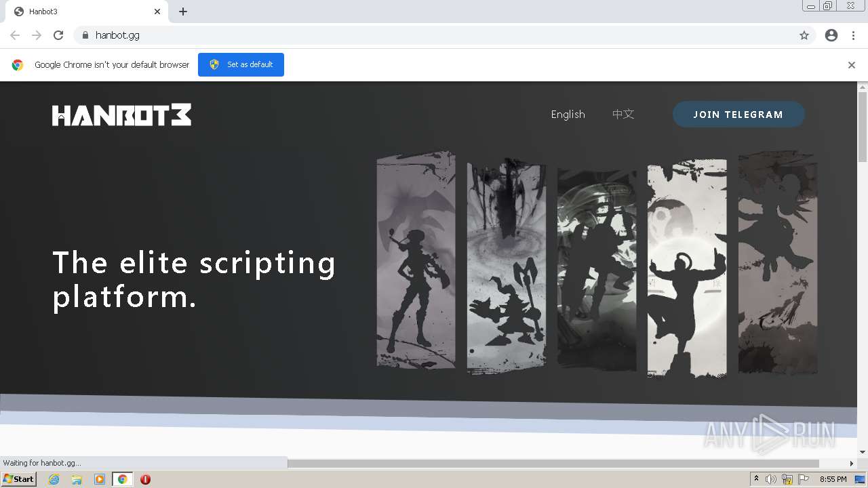Click the 8:55 PM clock

point(833,479)
